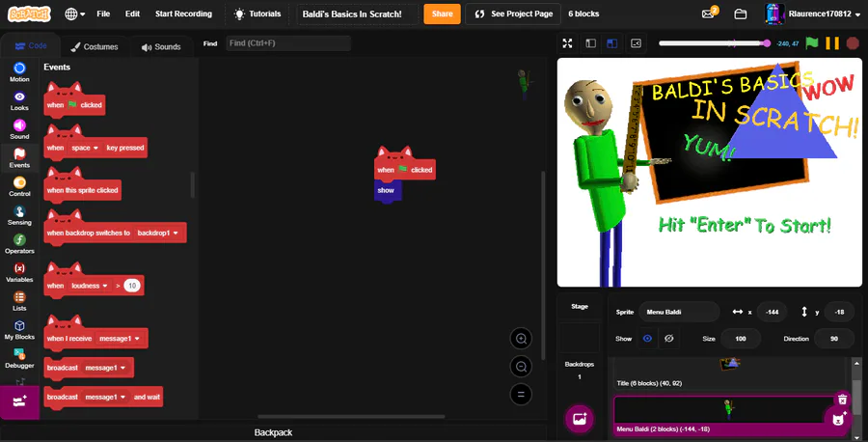The image size is (868, 442).
Task: Open the Control blocks category
Action: click(x=19, y=186)
